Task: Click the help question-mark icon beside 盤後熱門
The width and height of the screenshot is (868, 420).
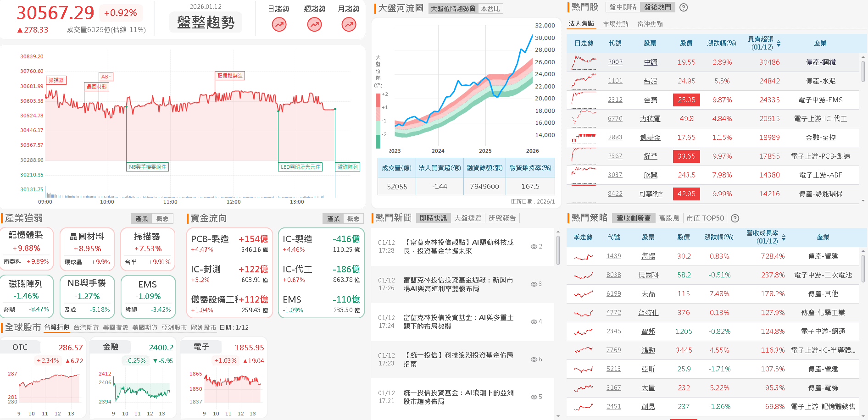Action: 683,7
